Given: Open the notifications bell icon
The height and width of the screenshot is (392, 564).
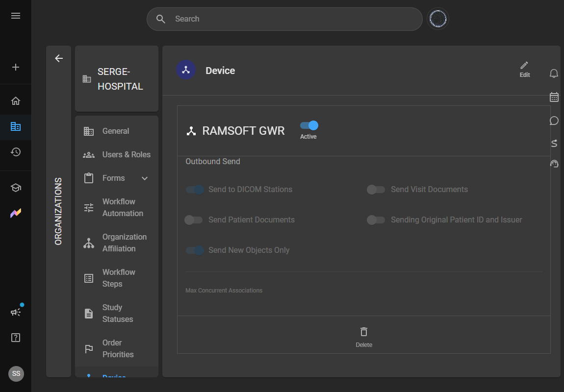Looking at the screenshot, I should [x=554, y=73].
